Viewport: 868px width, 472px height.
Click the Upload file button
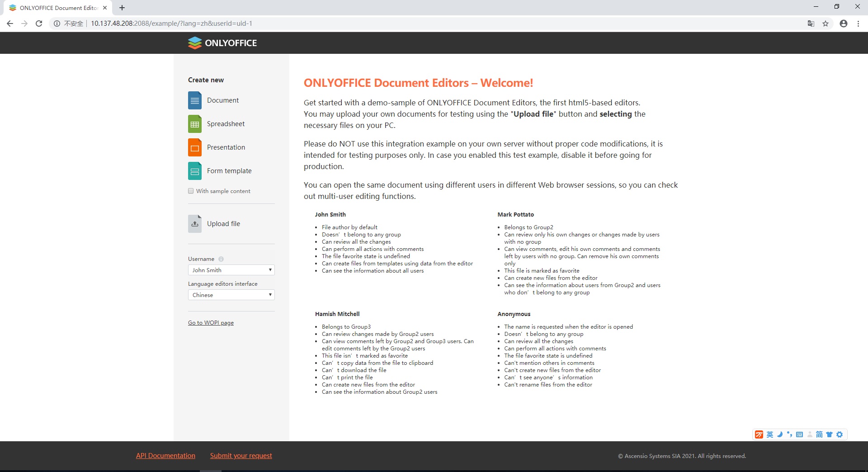pyautogui.click(x=214, y=224)
